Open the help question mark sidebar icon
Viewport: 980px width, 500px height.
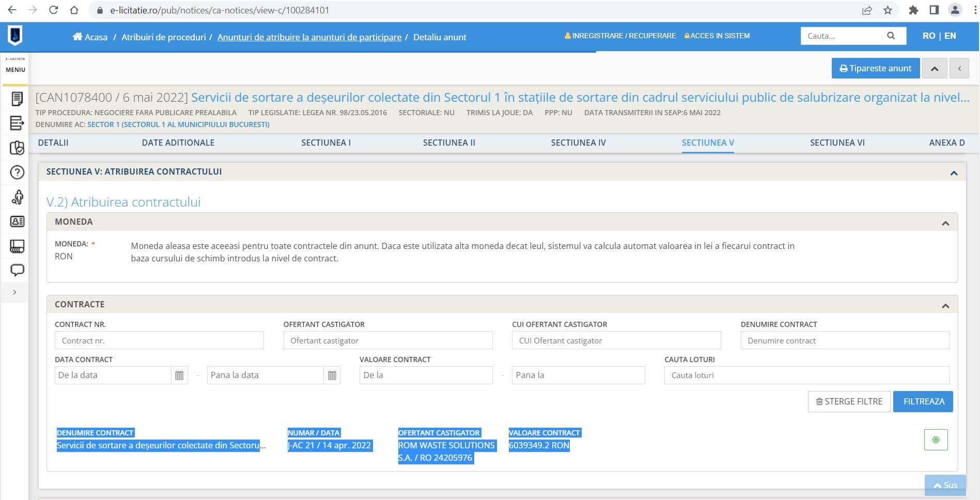17,172
